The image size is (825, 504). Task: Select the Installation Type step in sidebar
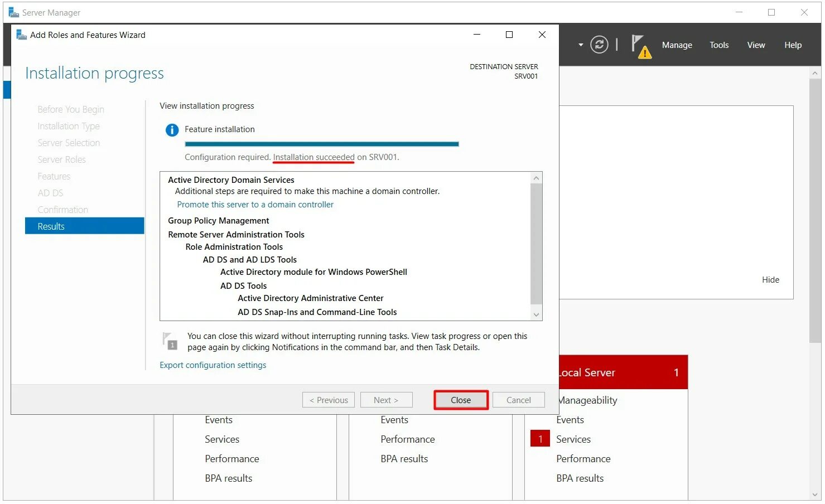[x=69, y=126]
